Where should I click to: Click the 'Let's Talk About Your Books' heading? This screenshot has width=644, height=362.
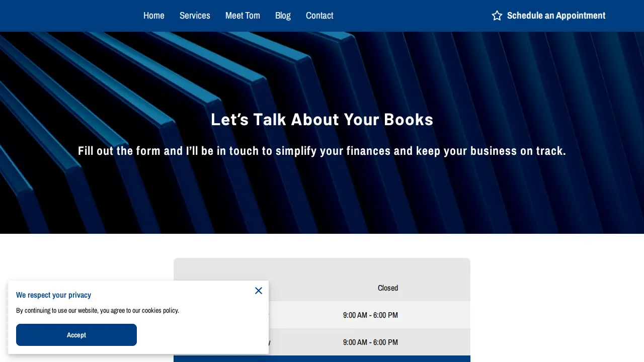coord(322,120)
